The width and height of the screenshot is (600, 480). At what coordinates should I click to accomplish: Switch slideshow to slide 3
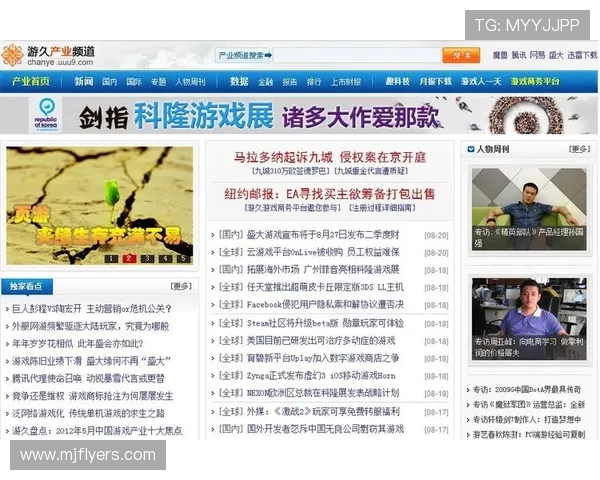tap(147, 259)
